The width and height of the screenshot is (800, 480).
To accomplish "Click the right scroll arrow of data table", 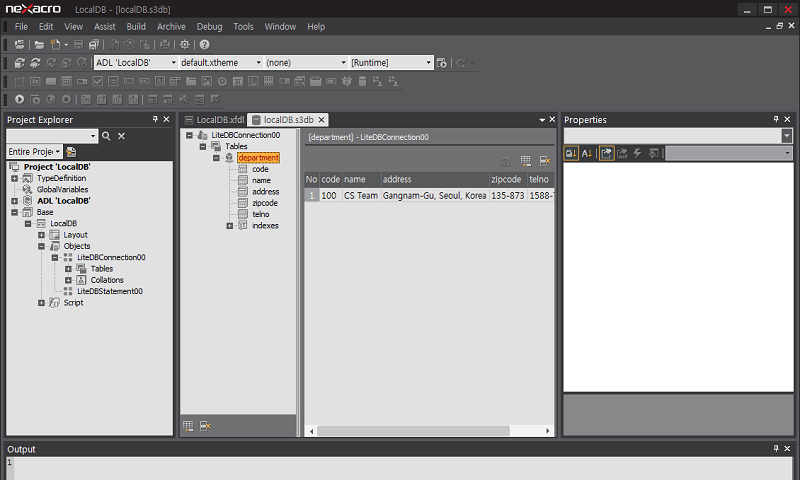I will click(547, 431).
